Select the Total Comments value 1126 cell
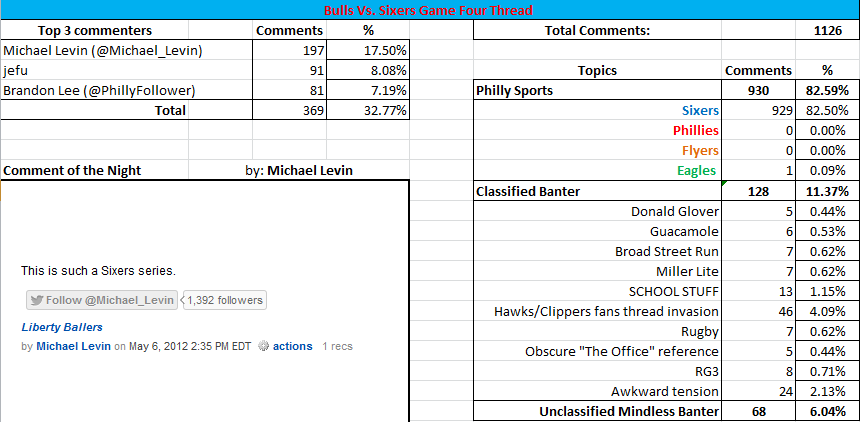Image resolution: width=860 pixels, height=422 pixels. [828, 30]
